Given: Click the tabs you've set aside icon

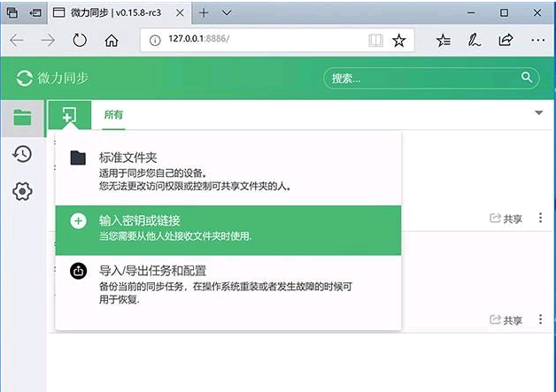Looking at the screenshot, I should [12, 12].
